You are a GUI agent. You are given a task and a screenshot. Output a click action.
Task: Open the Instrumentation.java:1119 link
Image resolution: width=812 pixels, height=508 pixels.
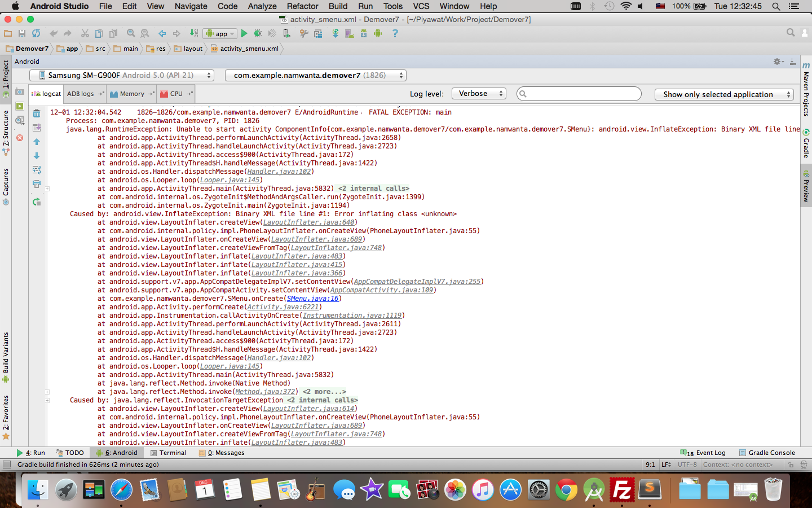pyautogui.click(x=352, y=316)
